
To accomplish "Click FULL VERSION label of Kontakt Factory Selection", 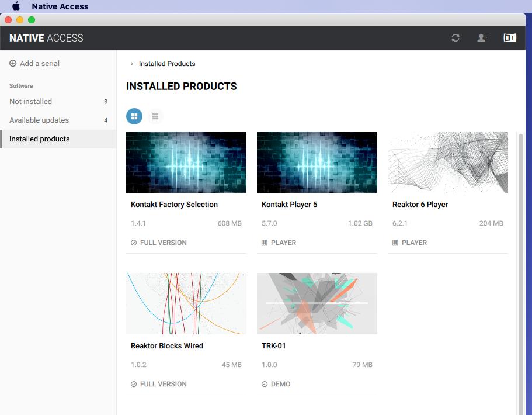I will pos(163,243).
